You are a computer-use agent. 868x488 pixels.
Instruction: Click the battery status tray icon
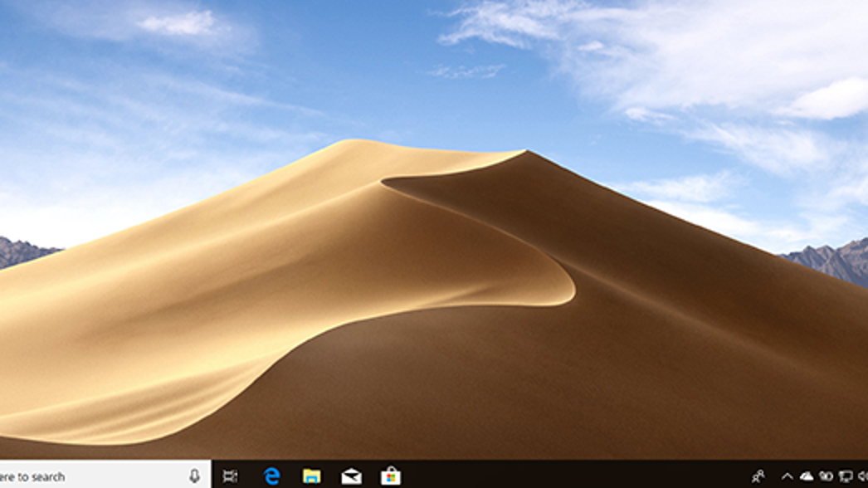click(x=826, y=476)
